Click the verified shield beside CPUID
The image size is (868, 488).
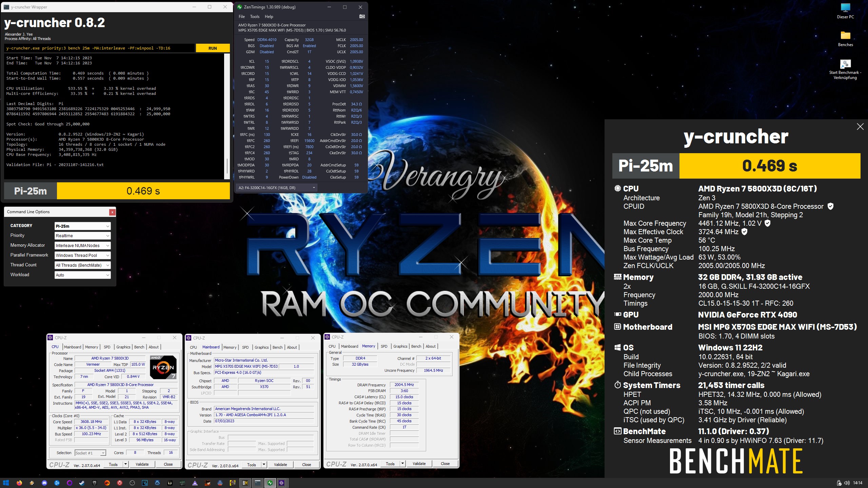830,206
